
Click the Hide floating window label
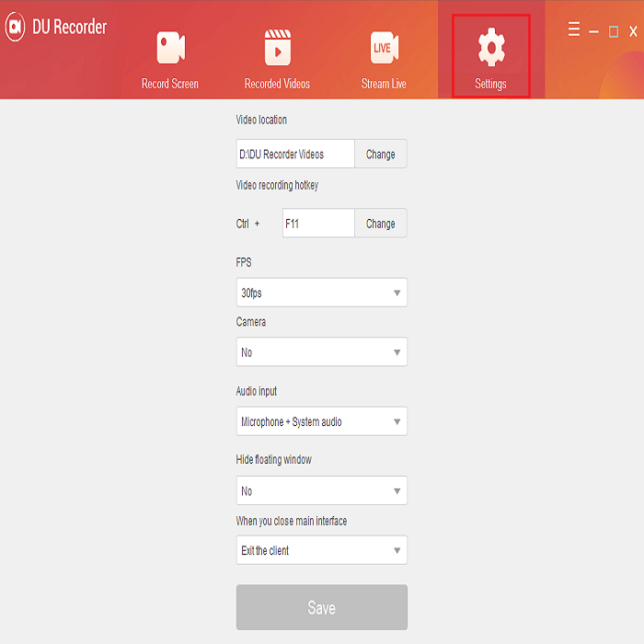point(274,460)
